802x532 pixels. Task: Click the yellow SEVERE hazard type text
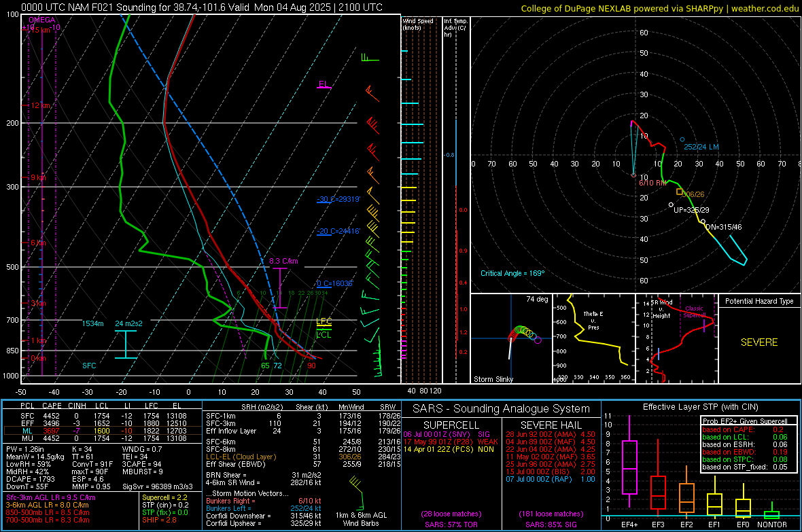(x=759, y=342)
